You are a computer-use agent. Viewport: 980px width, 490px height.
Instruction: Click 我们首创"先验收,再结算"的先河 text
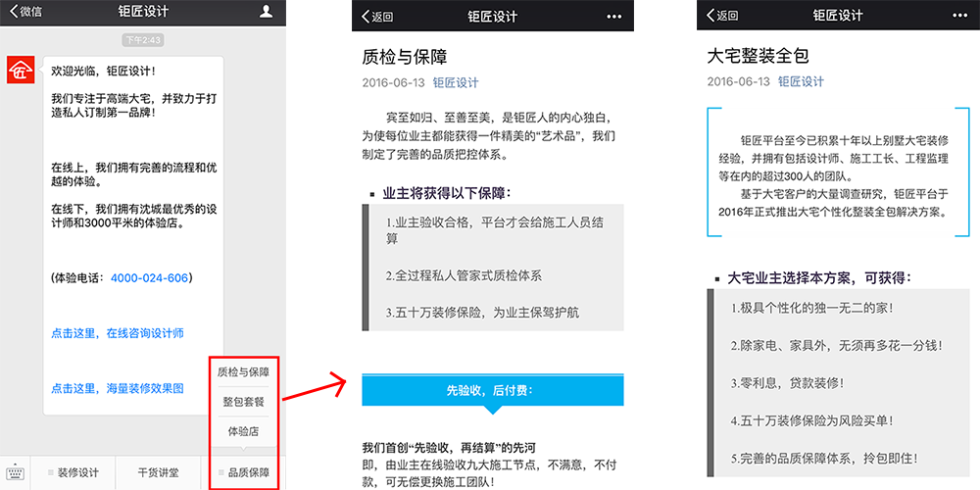[x=450, y=448]
